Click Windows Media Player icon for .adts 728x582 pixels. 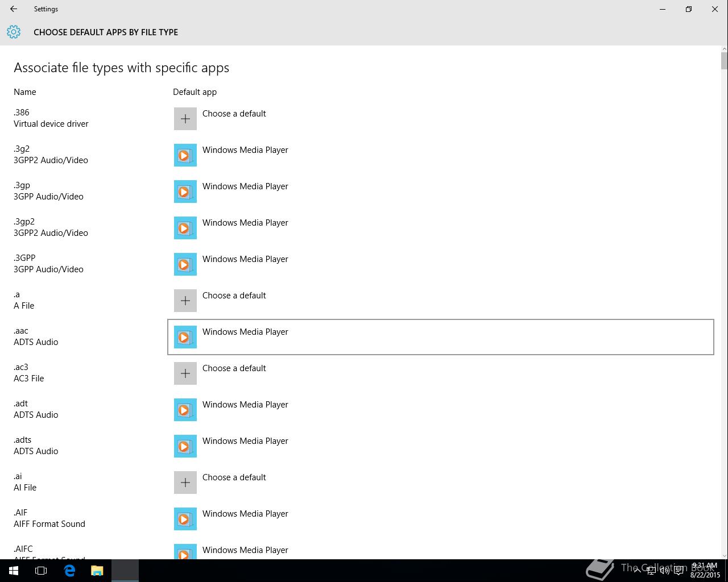coord(185,446)
